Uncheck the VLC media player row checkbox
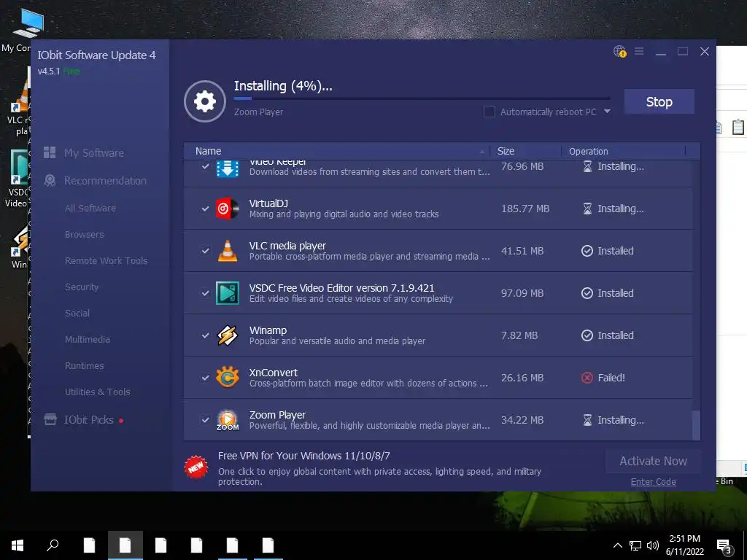This screenshot has width=747, height=560. (x=205, y=251)
